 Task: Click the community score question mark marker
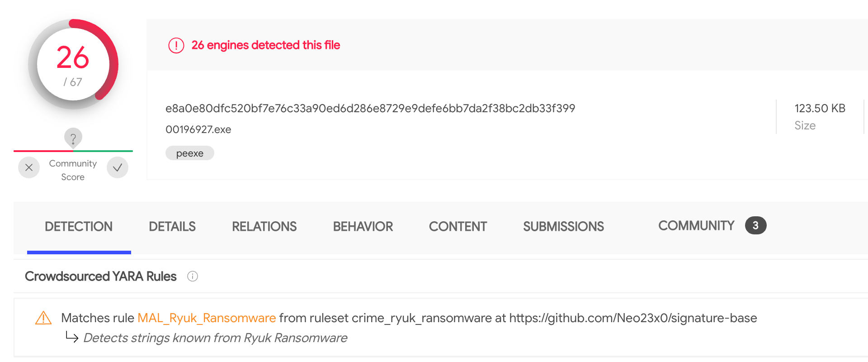coord(73,138)
